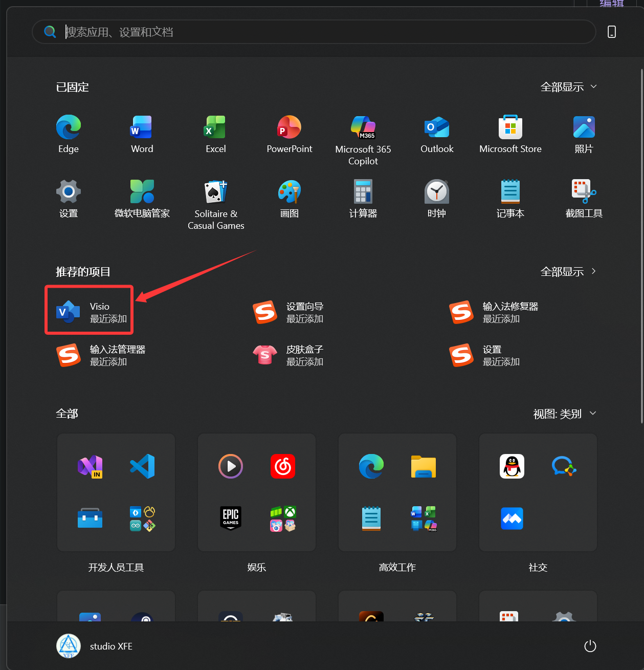Open NetEase Cloud Music in 娱乐 folder
644x670 pixels.
coord(283,466)
